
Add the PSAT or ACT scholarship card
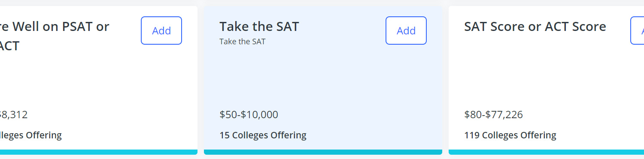click(161, 31)
